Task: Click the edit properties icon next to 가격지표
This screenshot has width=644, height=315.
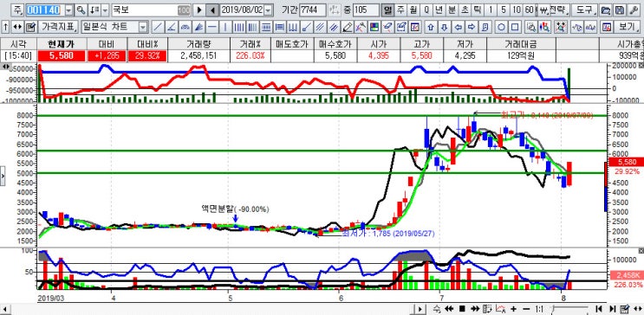Action: (x=30, y=28)
